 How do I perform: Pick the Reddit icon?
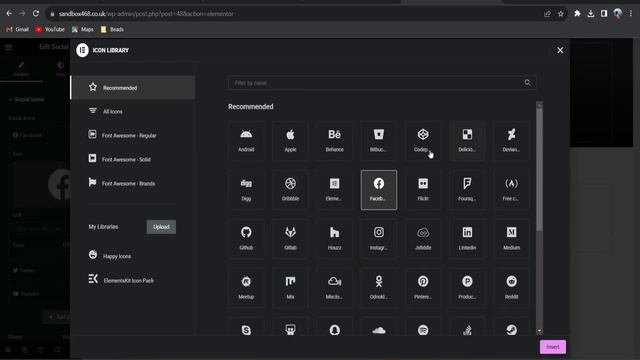coord(511,288)
